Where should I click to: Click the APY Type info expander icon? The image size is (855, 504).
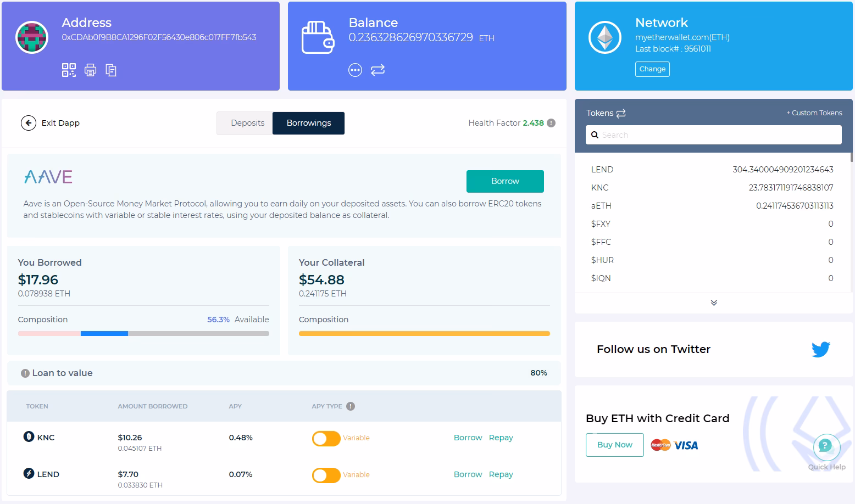tap(349, 406)
